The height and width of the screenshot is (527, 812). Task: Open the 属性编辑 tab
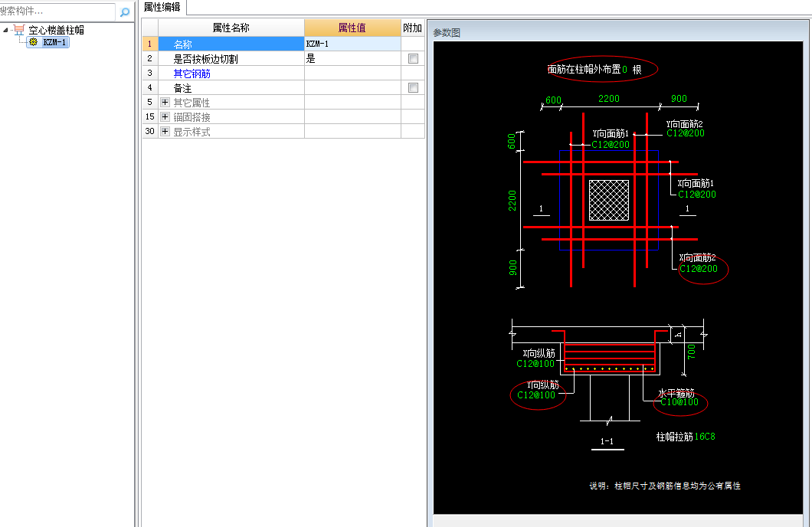162,7
